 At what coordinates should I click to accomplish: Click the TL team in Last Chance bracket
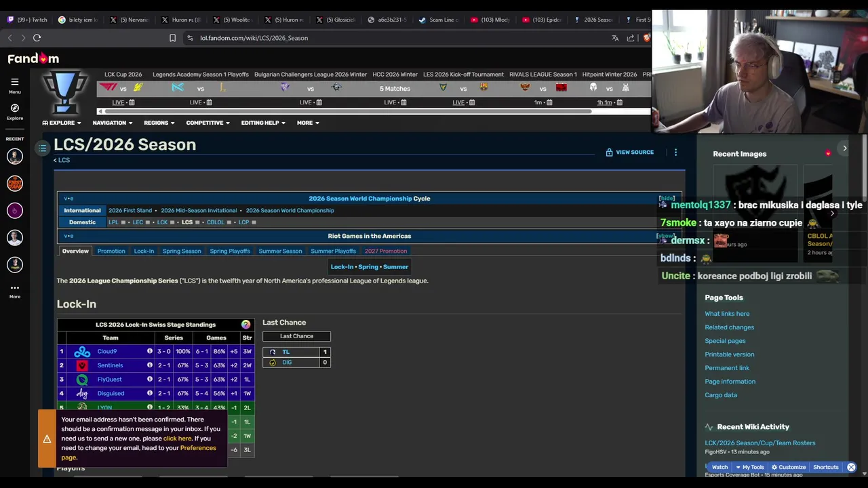tap(285, 352)
